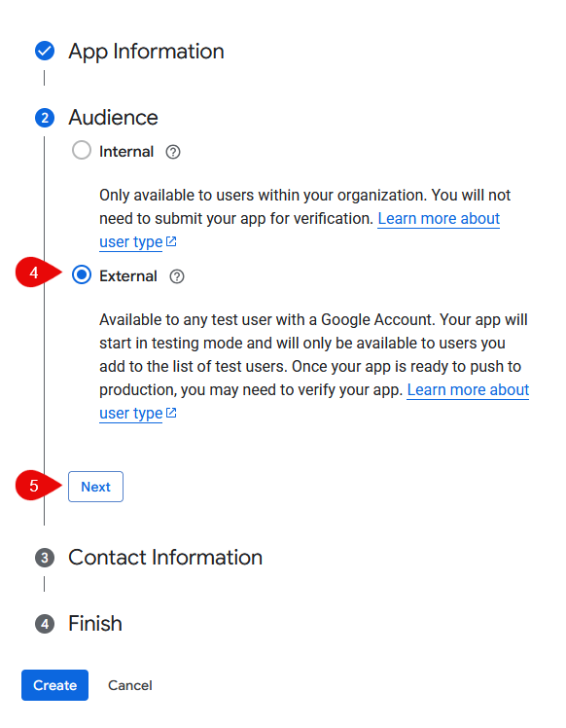Select the External radio button
This screenshot has height=728, width=566.
click(82, 275)
